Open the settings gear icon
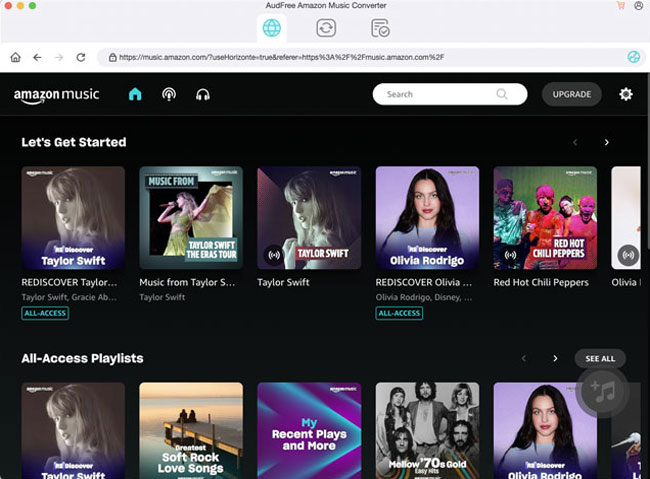The image size is (650, 479). tap(626, 94)
